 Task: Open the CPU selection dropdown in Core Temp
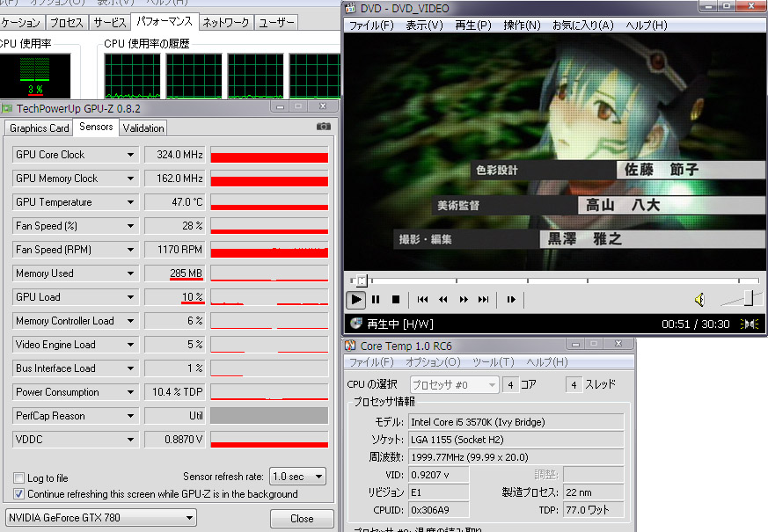pos(455,384)
